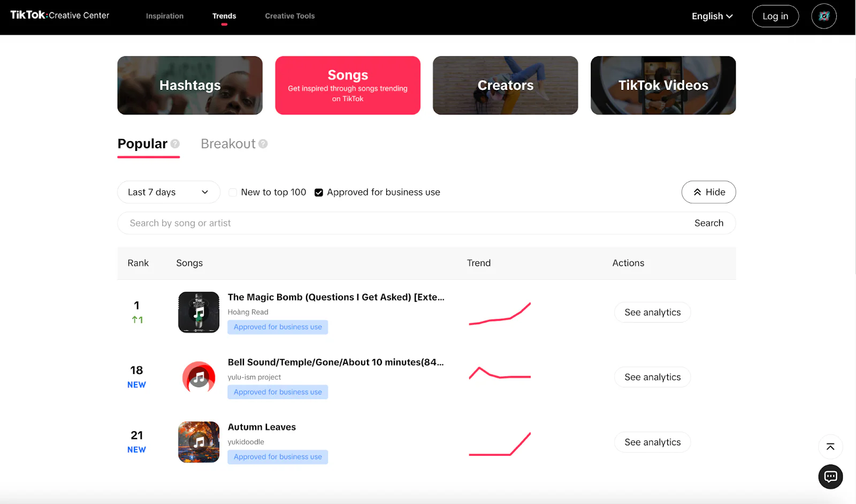Switch to the Breakout tab
The height and width of the screenshot is (504, 856).
tap(228, 144)
